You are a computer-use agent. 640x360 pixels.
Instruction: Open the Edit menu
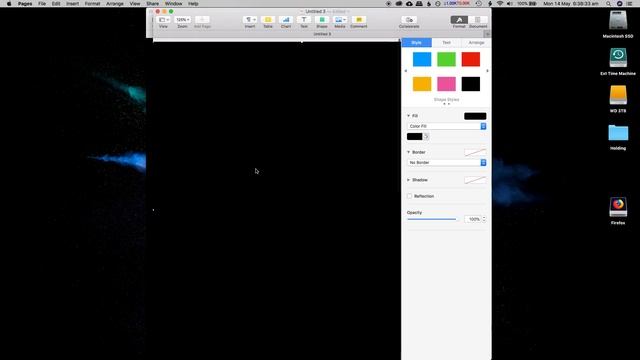click(x=56, y=4)
